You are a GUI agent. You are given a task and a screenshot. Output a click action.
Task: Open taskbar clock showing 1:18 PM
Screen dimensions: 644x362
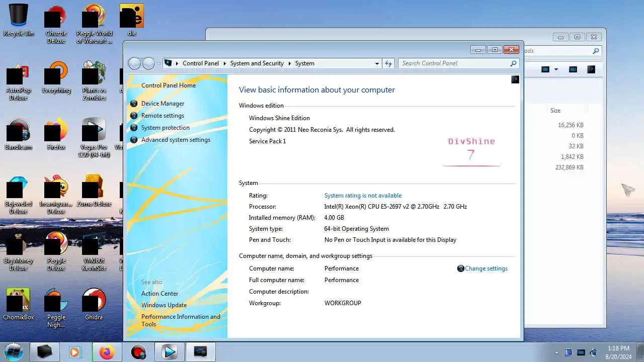618,352
